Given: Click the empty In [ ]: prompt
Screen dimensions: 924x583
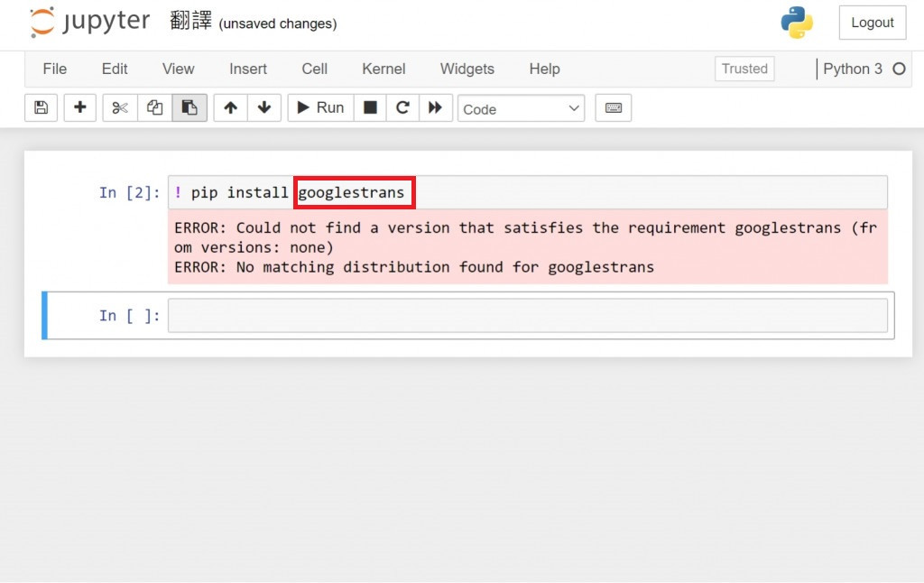Looking at the screenshot, I should click(x=129, y=316).
